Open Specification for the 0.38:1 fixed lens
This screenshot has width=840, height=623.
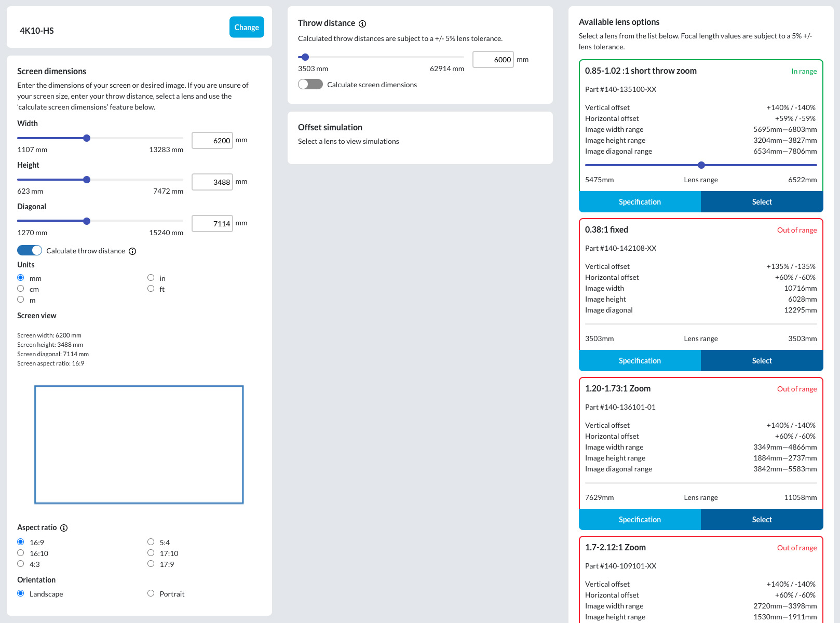tap(640, 361)
